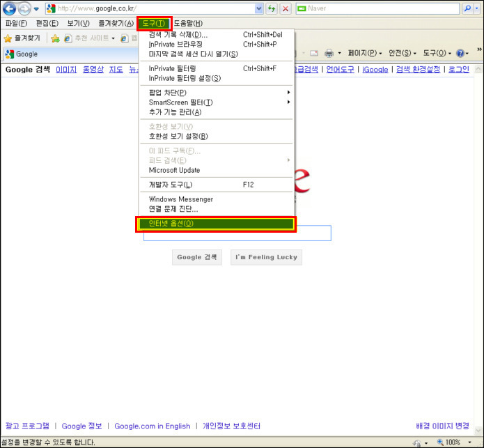
Task: Click the 즐겨찾기 star favorites button
Action: [x=22, y=38]
